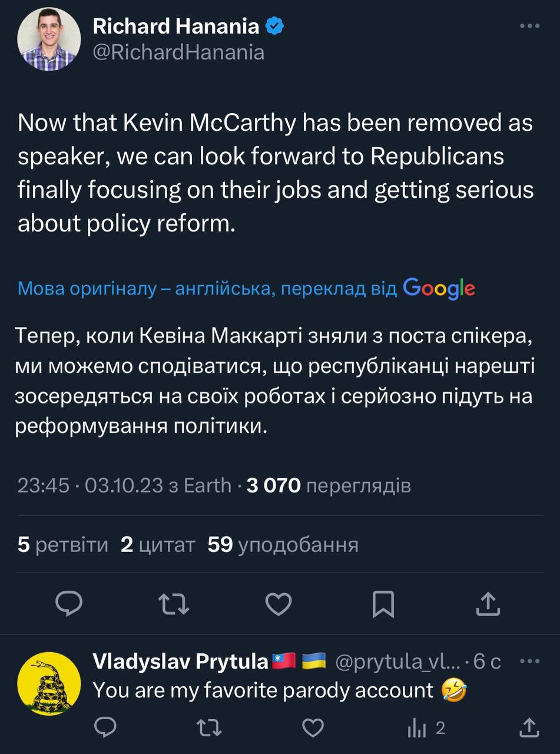Viewport: 560px width, 754px height.
Task: Open Richard Hanania's profile picture
Action: [x=49, y=40]
